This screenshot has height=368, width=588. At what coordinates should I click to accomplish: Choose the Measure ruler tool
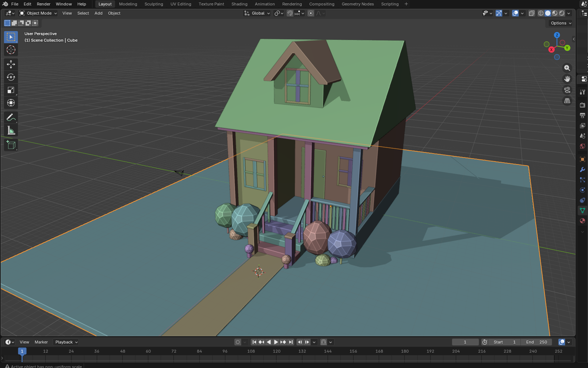pos(11,130)
